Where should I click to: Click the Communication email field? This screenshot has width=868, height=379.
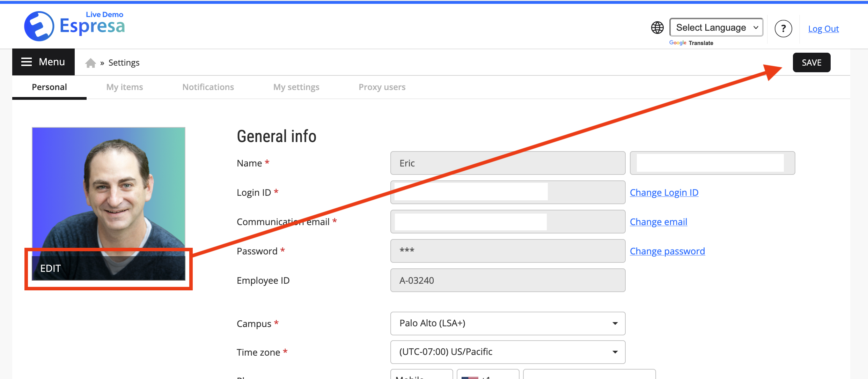pos(508,222)
